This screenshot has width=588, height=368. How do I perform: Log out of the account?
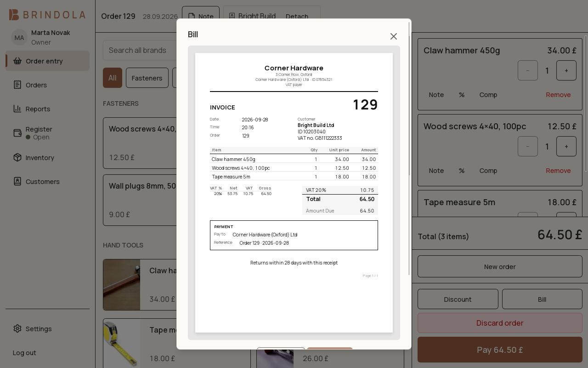click(x=47, y=352)
